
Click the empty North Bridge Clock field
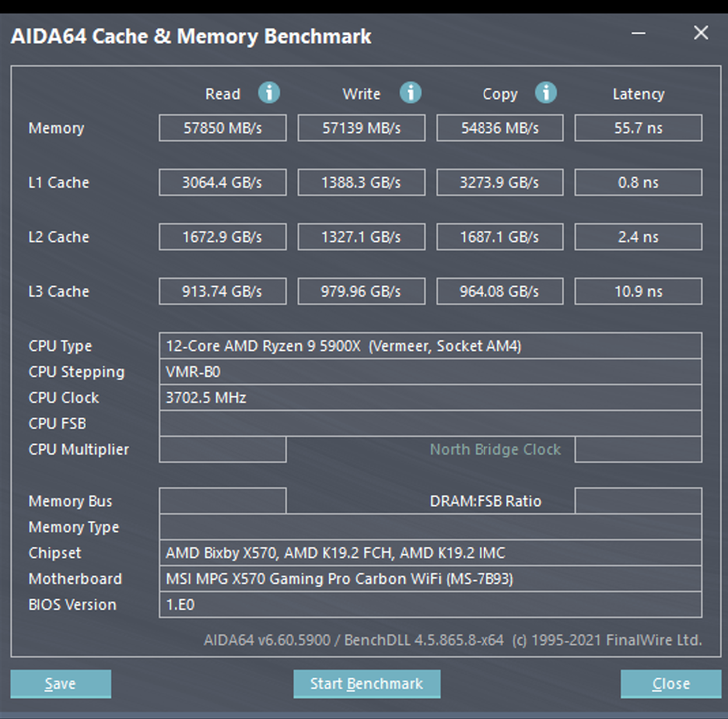point(639,449)
